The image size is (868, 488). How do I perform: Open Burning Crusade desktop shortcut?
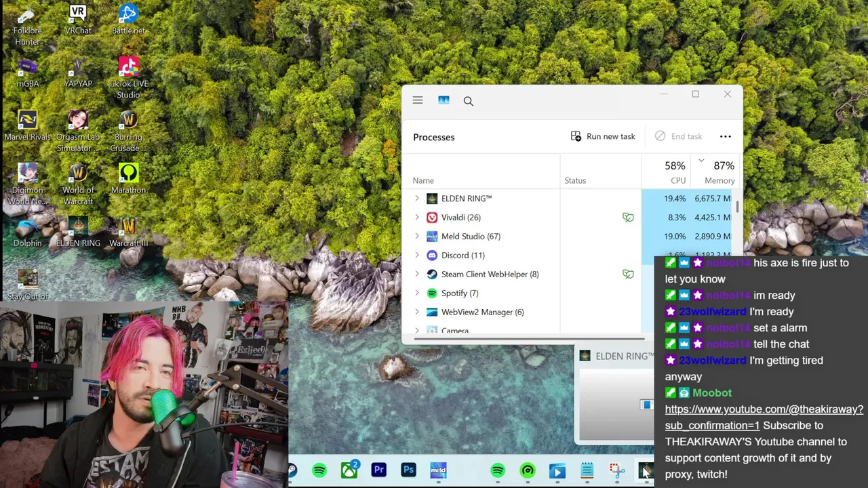coord(128,131)
